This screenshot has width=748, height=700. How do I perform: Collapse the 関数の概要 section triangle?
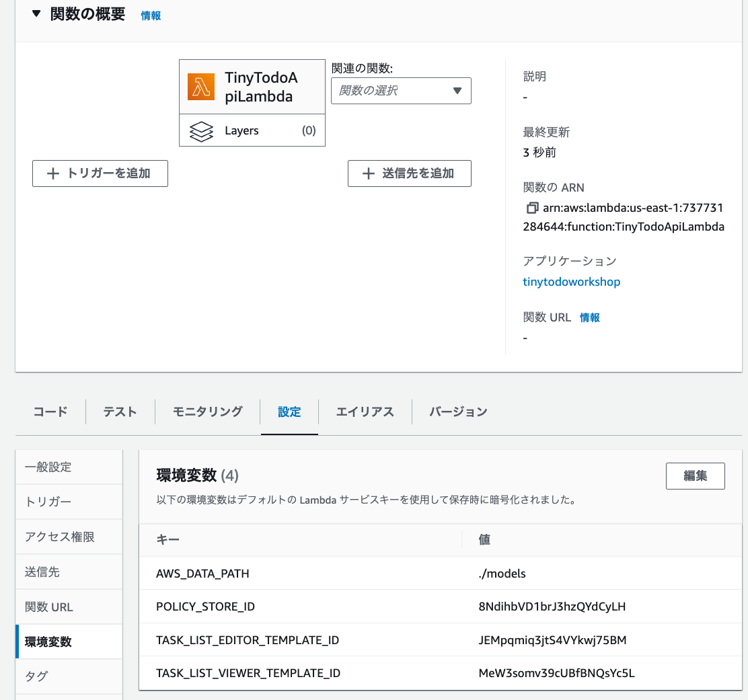click(x=36, y=14)
